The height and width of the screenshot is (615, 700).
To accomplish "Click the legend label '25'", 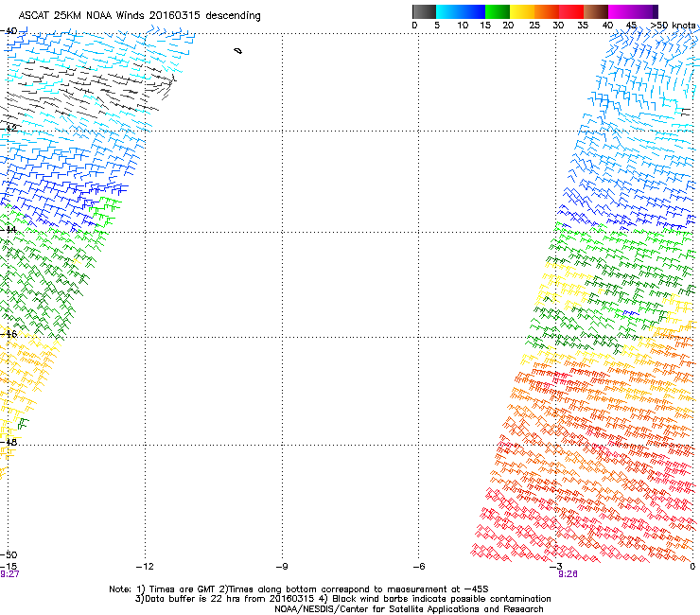I will [534, 26].
